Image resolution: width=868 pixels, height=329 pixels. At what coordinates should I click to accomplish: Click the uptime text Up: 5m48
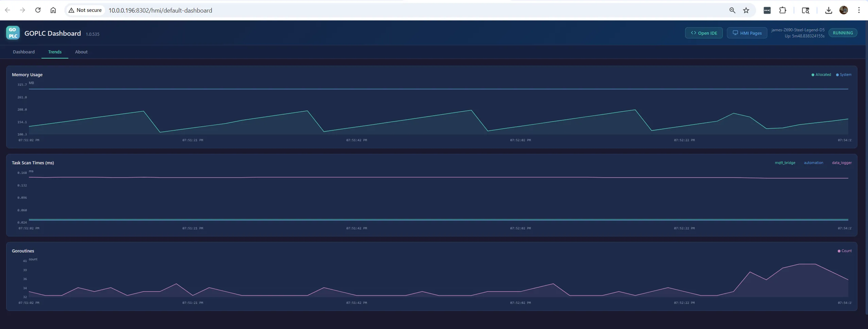click(x=804, y=36)
